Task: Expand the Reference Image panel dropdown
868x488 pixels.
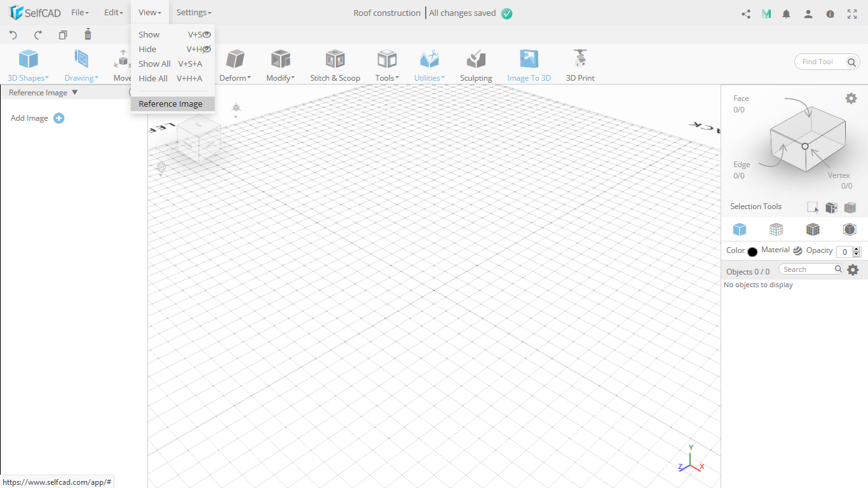Action: (75, 92)
